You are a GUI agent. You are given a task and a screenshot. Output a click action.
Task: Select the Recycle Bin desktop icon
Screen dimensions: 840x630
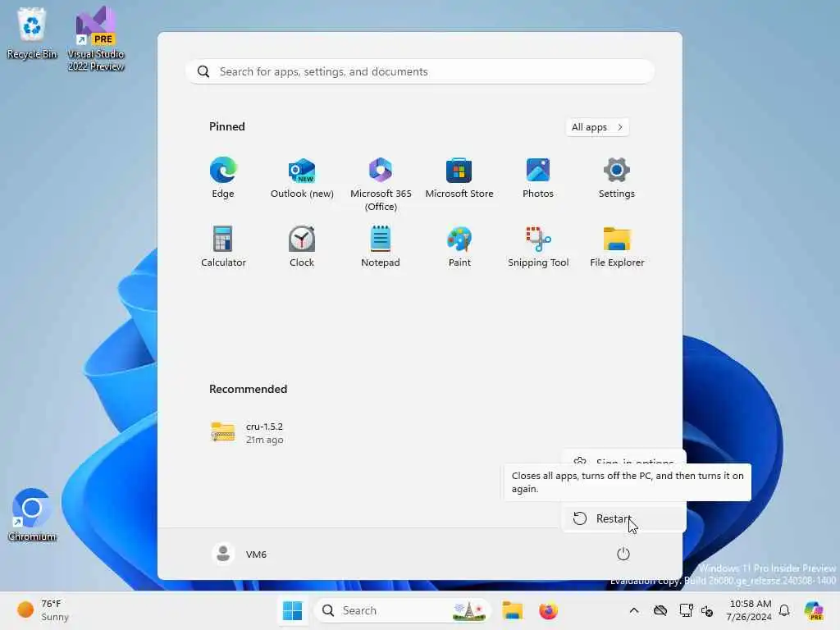click(32, 33)
